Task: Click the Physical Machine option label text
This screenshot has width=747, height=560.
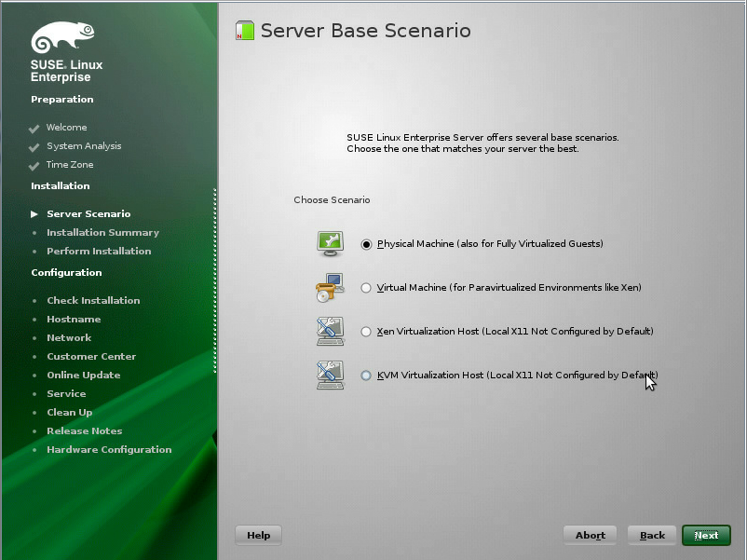Action: pyautogui.click(x=490, y=244)
